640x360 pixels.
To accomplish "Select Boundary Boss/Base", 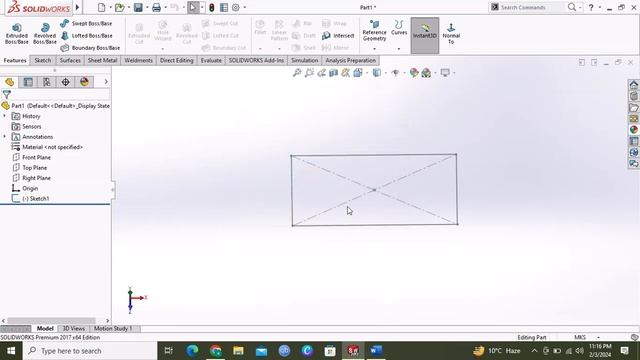I will coord(90,48).
